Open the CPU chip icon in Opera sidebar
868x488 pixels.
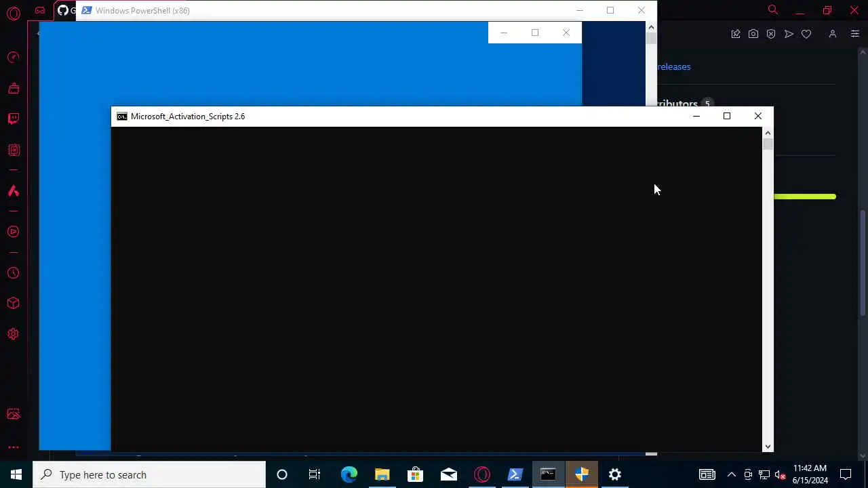14,150
